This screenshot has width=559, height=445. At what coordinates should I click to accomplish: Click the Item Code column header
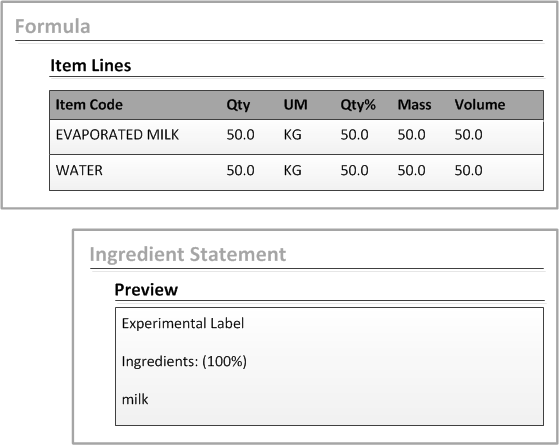pyautogui.click(x=89, y=105)
